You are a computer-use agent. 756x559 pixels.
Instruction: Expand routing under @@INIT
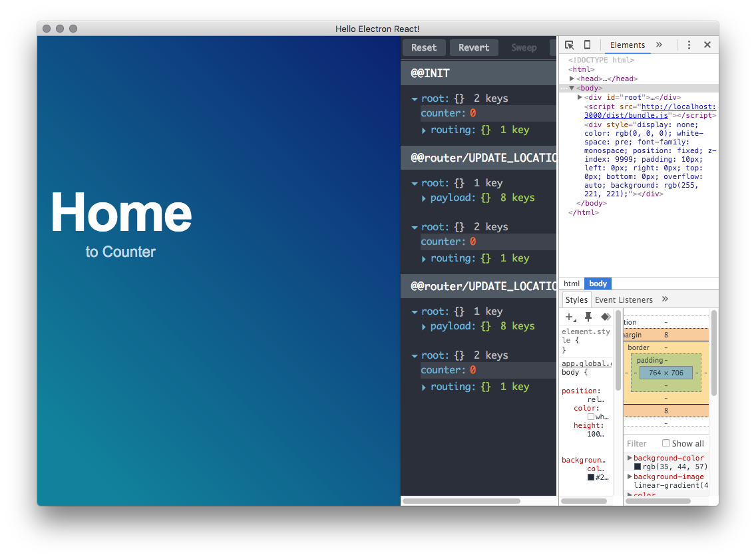pyautogui.click(x=423, y=130)
